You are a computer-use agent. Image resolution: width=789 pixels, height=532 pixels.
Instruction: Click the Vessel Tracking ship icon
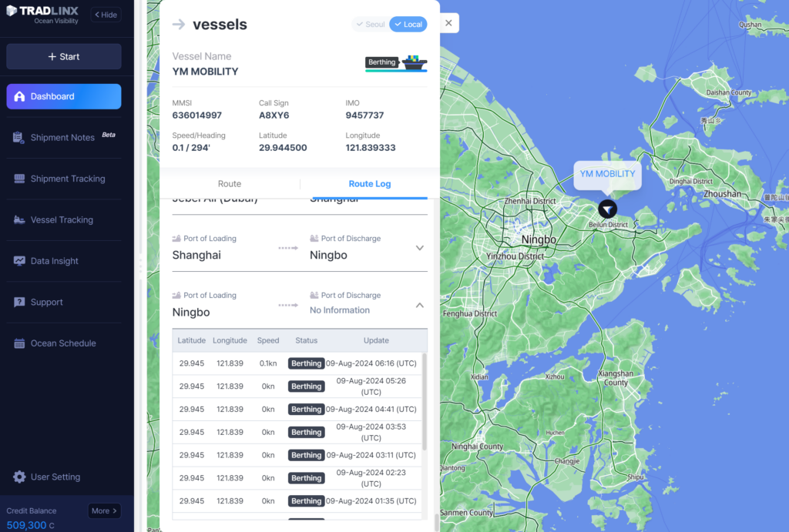coord(19,219)
